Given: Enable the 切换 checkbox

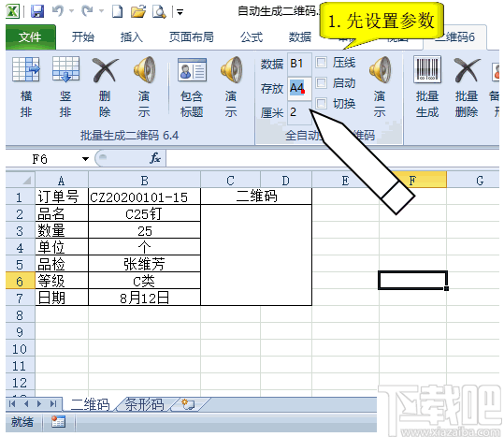Looking at the screenshot, I should click(x=321, y=103).
